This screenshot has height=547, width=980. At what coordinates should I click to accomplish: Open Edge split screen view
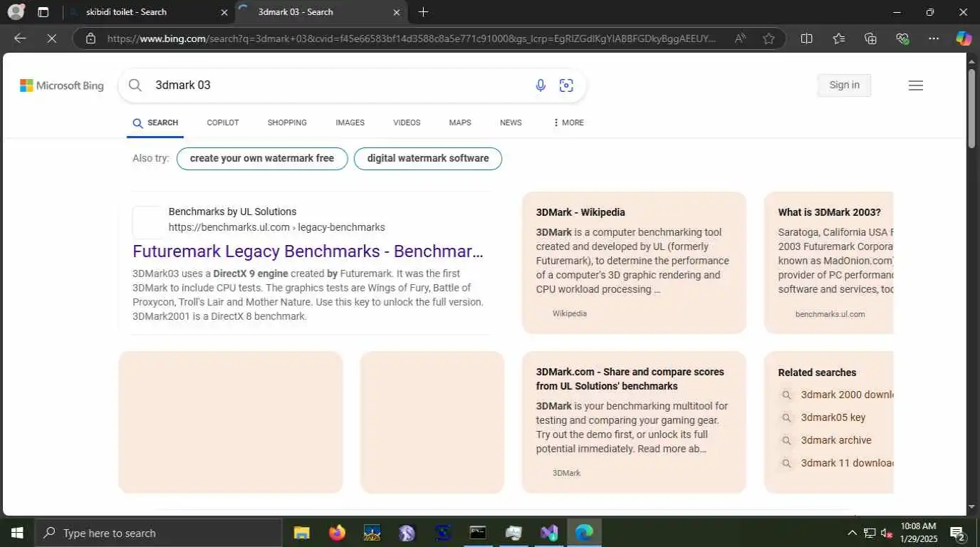point(806,38)
